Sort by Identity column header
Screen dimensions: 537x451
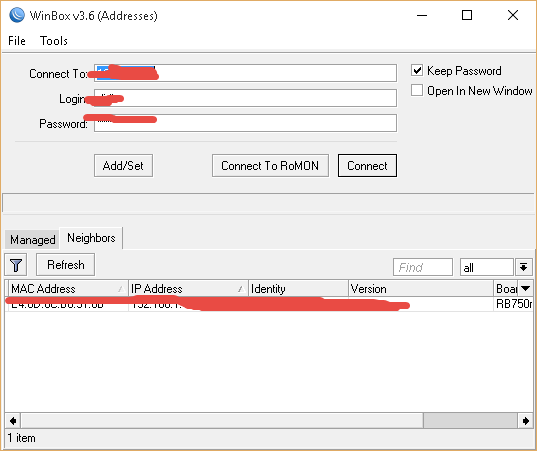298,289
